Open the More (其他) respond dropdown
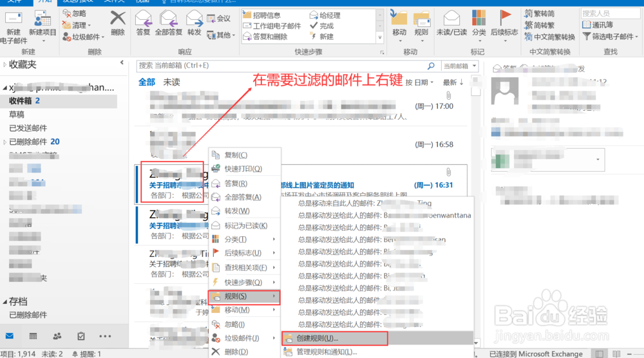The image size is (644, 358). point(221,35)
